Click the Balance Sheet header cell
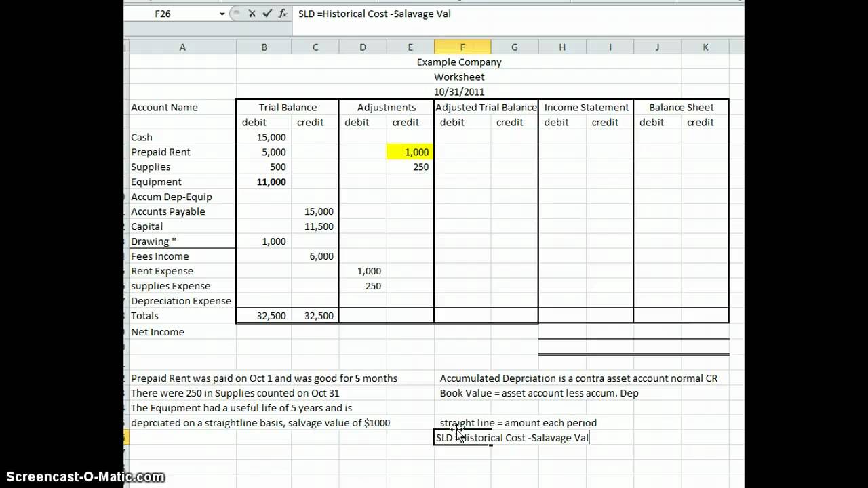This screenshot has height=488, width=868. point(681,107)
